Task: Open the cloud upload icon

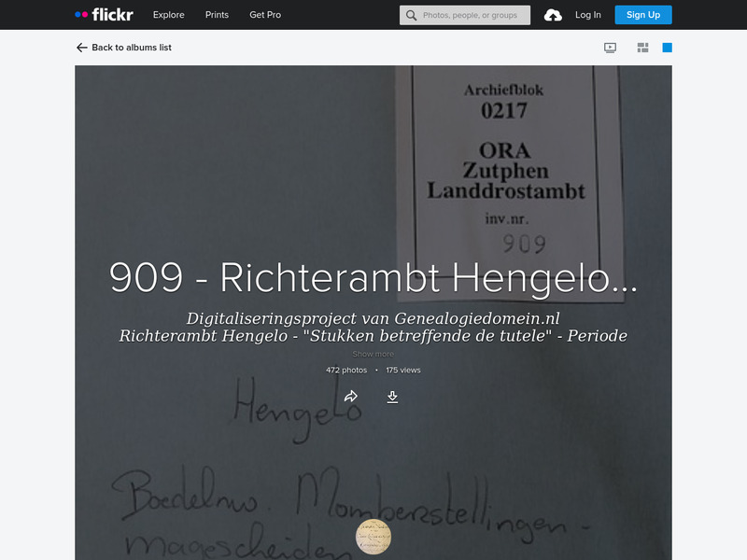Action: point(554,14)
